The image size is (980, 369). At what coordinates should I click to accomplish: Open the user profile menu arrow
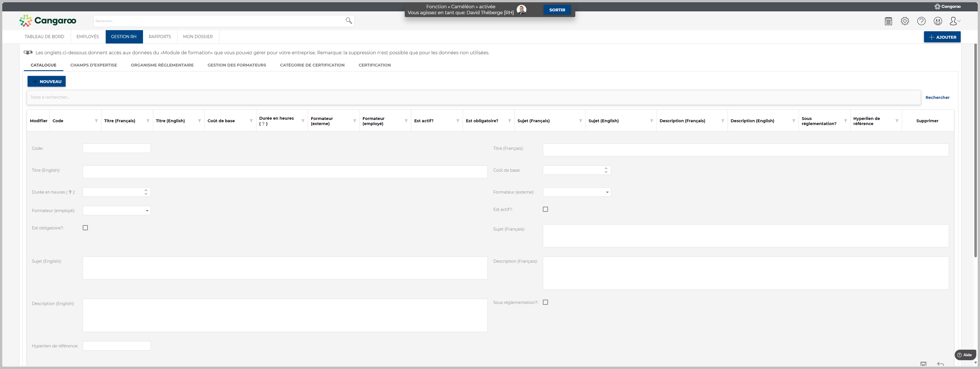(x=959, y=21)
